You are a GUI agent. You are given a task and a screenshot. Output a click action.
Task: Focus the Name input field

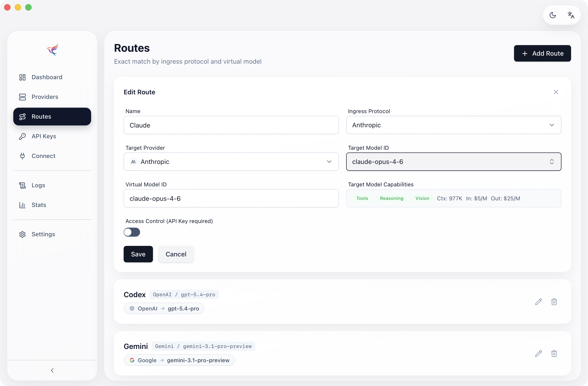click(x=231, y=125)
